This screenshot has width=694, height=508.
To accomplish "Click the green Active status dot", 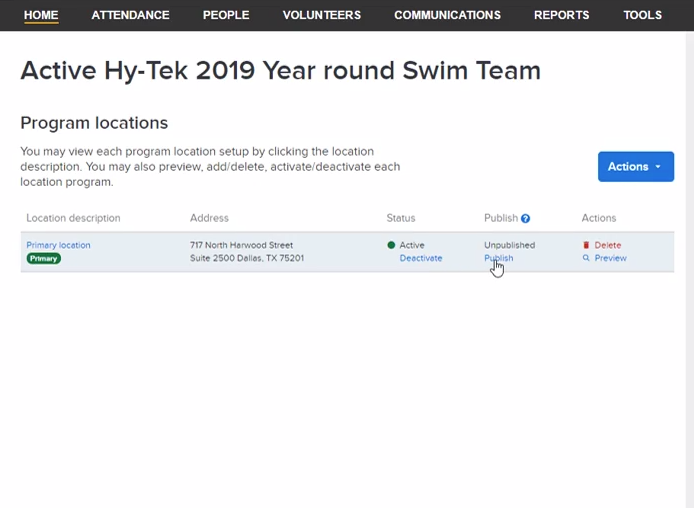I will pyautogui.click(x=391, y=245).
